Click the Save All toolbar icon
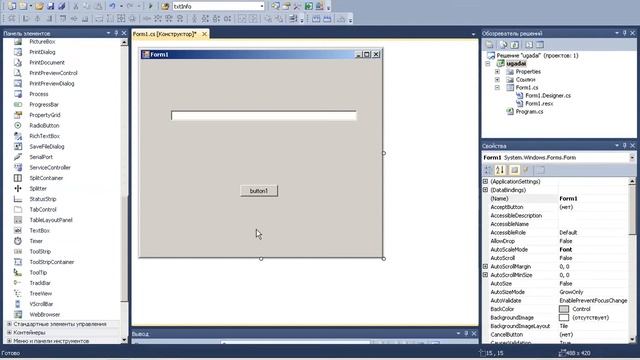Screen dimensions: 640x360 coord(61,6)
